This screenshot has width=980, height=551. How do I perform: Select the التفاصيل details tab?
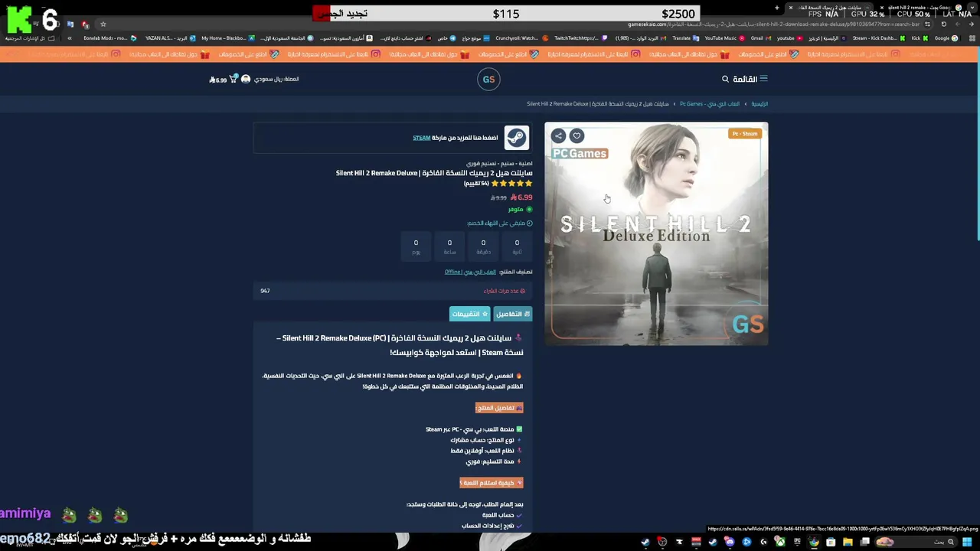512,314
